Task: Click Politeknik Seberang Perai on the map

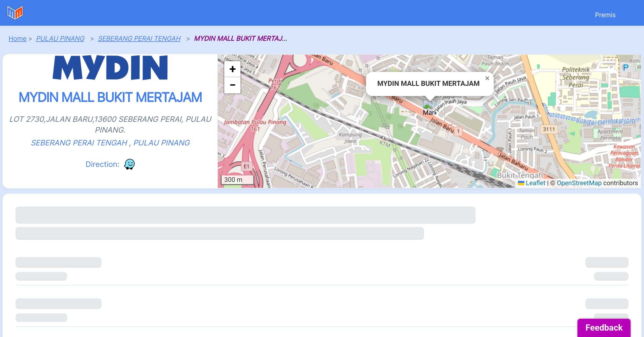Action: pos(576,77)
